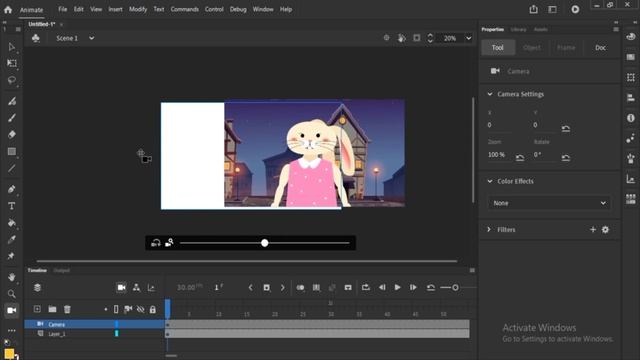Click the rotate camera control icon
The image size is (640, 360).
coord(156,243)
